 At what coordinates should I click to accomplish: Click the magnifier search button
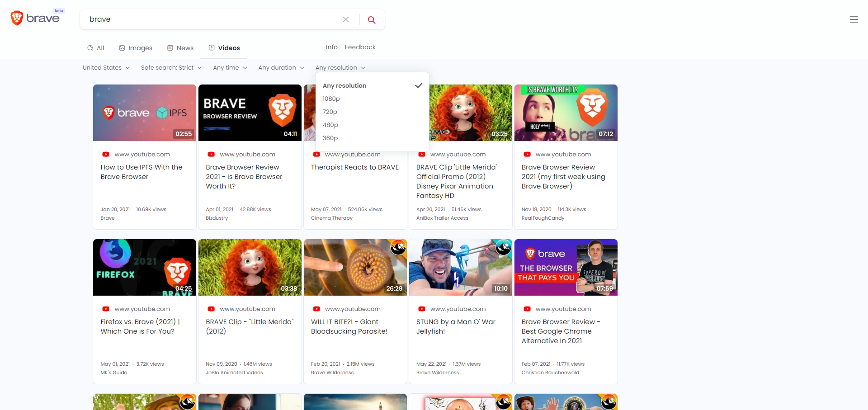pos(372,19)
